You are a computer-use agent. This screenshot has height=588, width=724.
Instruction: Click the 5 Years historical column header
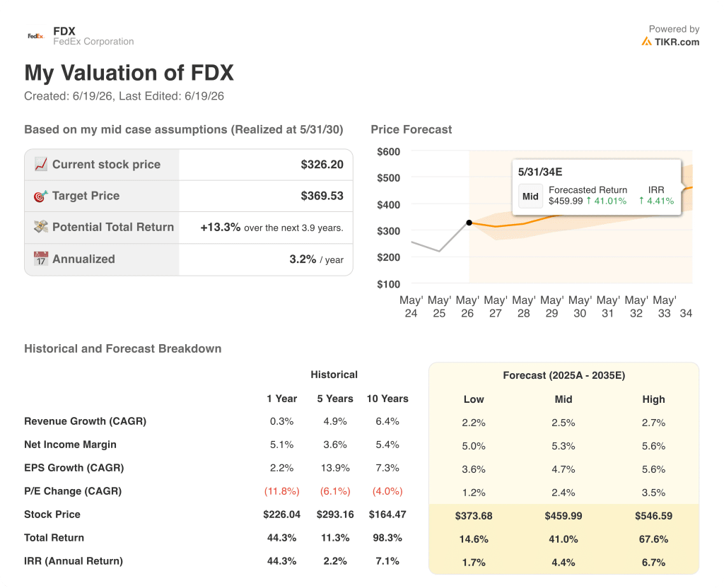334,399
